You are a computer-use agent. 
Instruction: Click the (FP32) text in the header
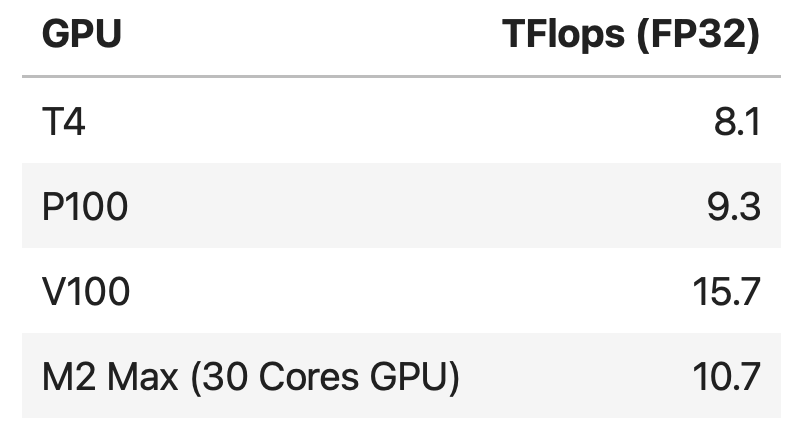point(700,36)
